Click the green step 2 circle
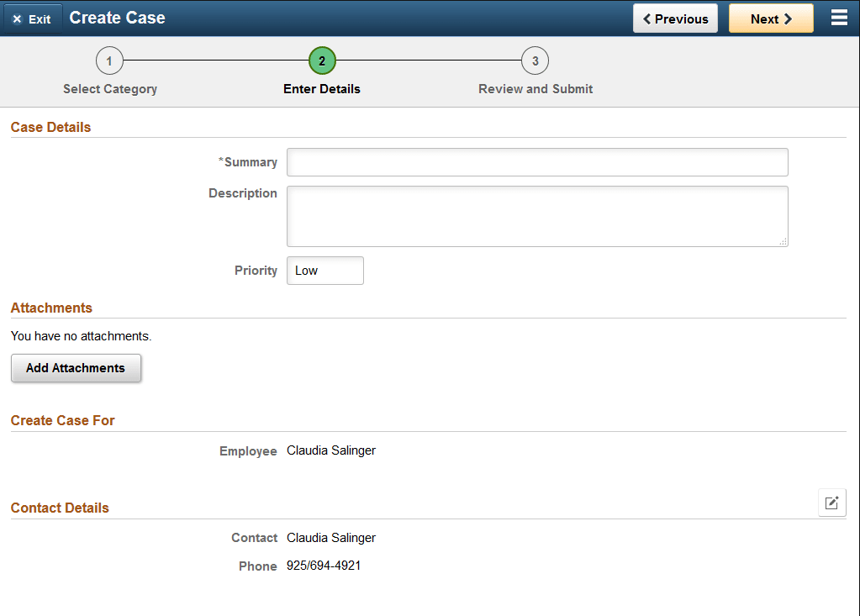Viewport: 860px width, 616px height. [x=322, y=60]
